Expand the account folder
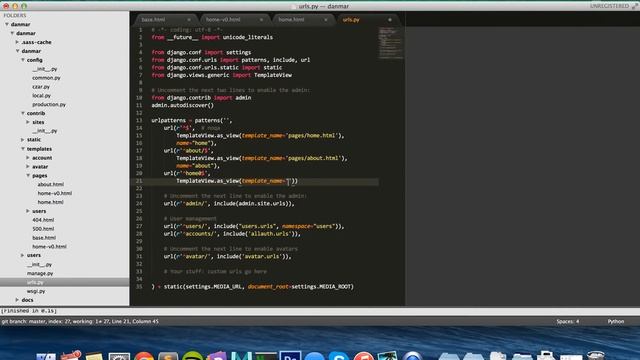640x360 pixels. tap(28, 158)
